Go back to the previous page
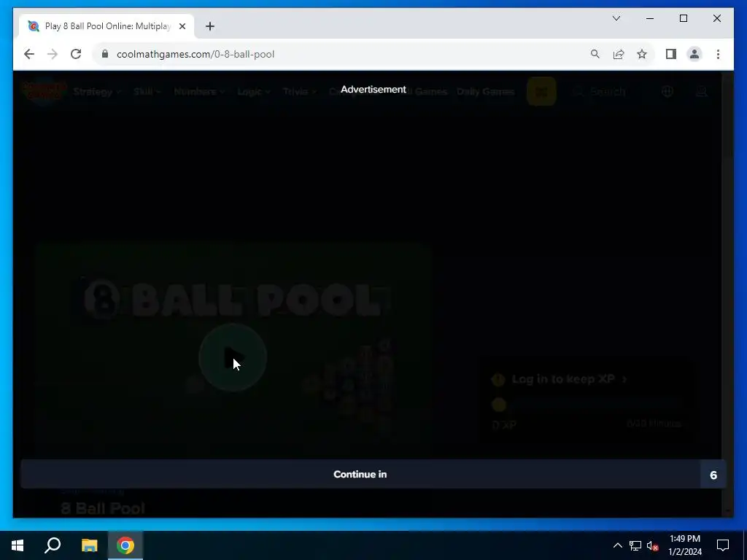The width and height of the screenshot is (747, 560). pos(29,54)
